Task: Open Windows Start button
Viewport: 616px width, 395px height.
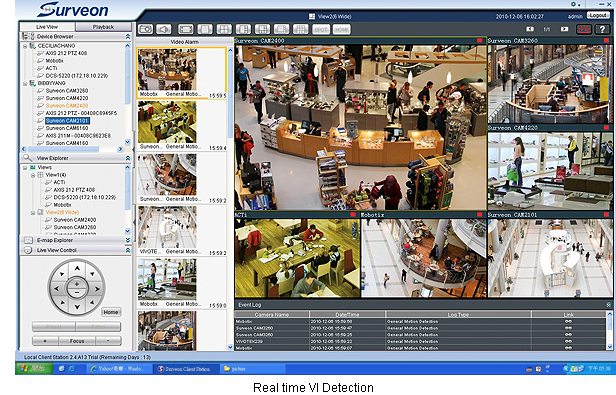Action: click(x=34, y=369)
